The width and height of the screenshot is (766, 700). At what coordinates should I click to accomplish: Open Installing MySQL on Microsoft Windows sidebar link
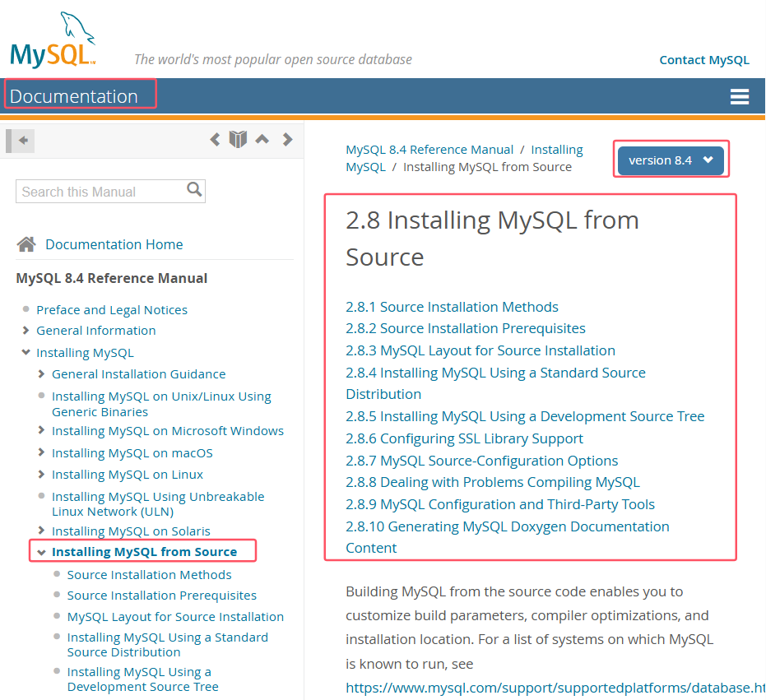point(168,431)
